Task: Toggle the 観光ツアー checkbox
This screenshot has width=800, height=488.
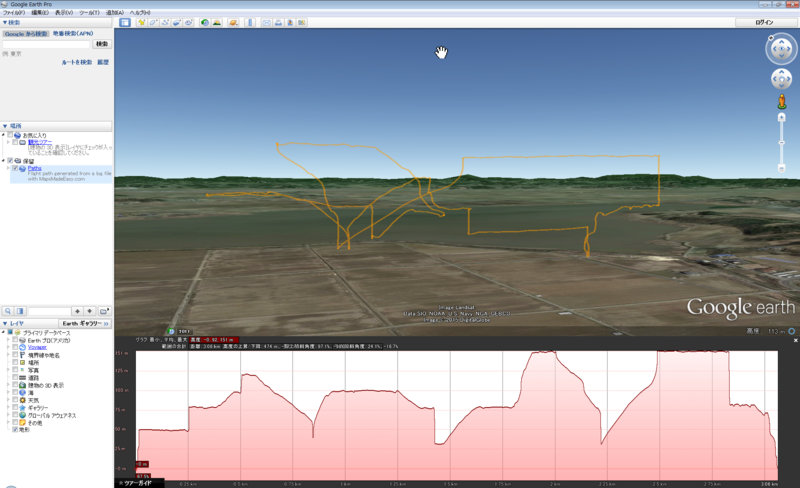Action: 15,142
